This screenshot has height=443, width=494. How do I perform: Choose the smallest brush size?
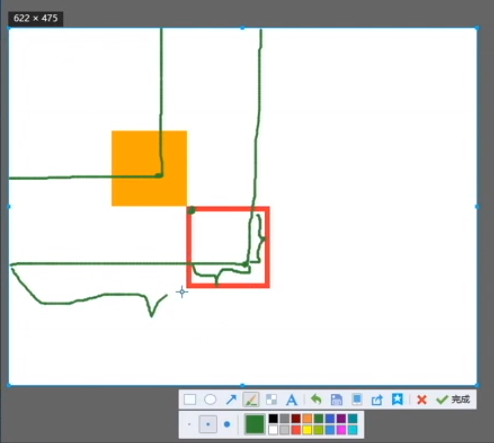pyautogui.click(x=189, y=424)
